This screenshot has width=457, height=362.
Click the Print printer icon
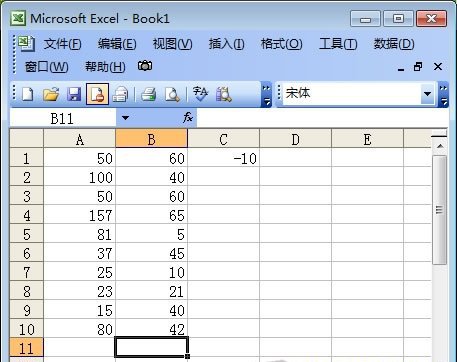[x=148, y=94]
